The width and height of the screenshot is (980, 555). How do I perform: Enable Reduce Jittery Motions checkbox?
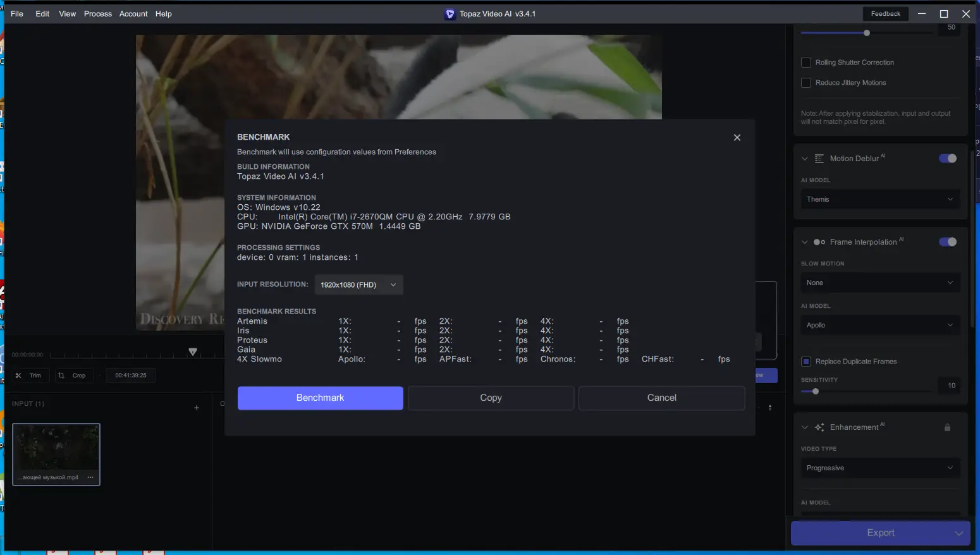(806, 83)
